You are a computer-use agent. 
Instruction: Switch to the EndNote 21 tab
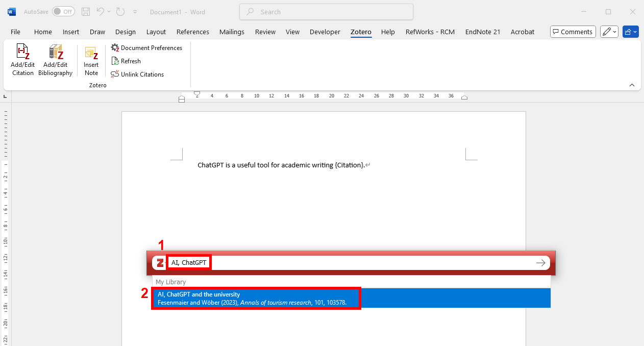[x=482, y=32]
